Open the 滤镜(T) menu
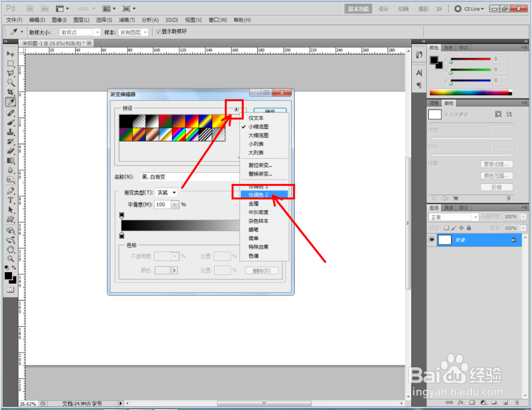 click(x=127, y=20)
